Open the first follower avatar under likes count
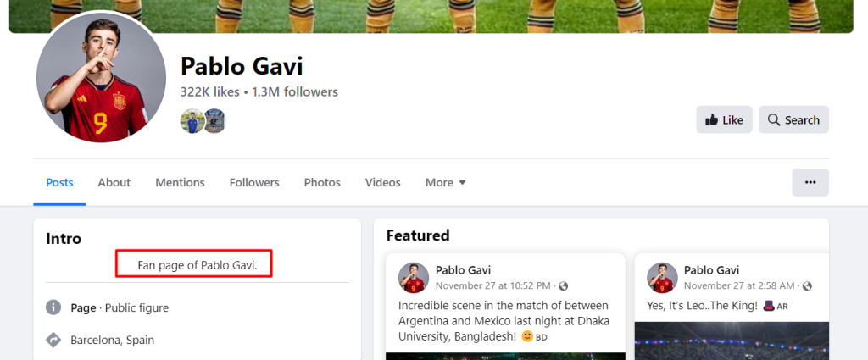 click(x=192, y=120)
